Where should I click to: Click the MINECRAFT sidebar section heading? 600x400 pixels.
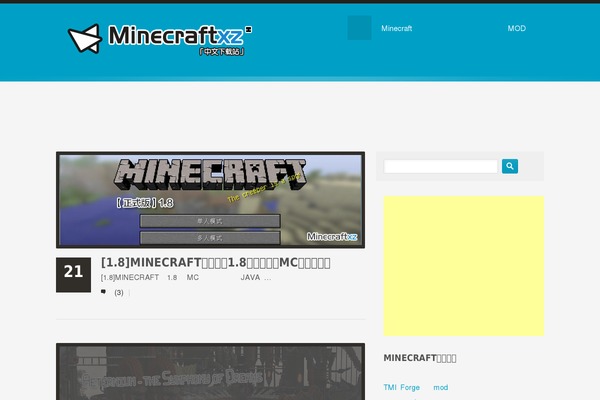click(x=420, y=358)
